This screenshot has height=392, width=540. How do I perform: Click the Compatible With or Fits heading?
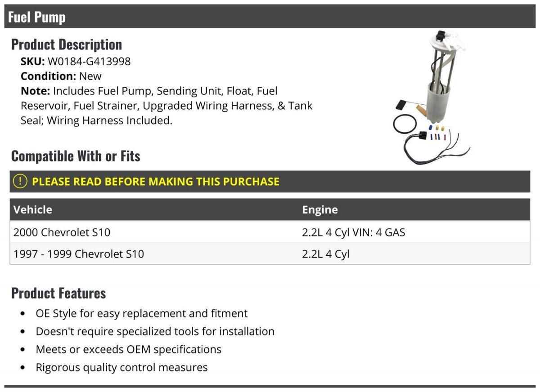[x=76, y=156]
